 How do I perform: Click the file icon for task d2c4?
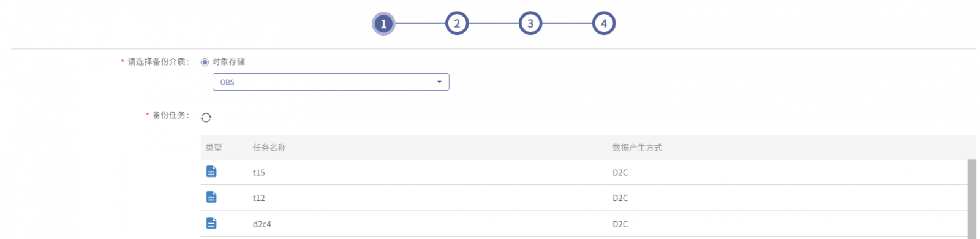click(211, 223)
